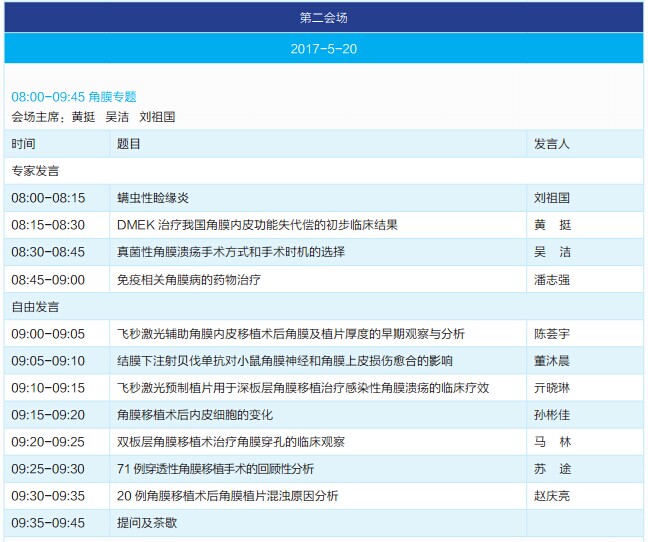
Task: Click the 发言人 column header
Action: [551, 144]
